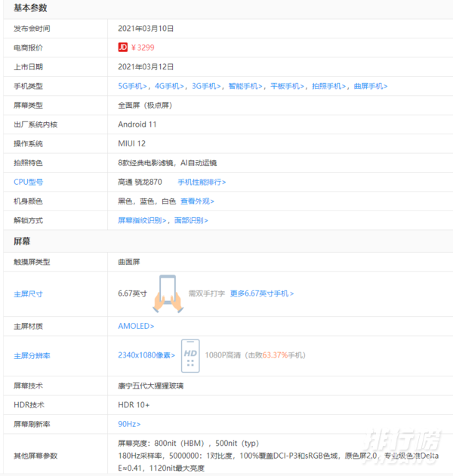Click the 63.37% percentage text
This screenshot has height=476, width=453.
point(275,355)
